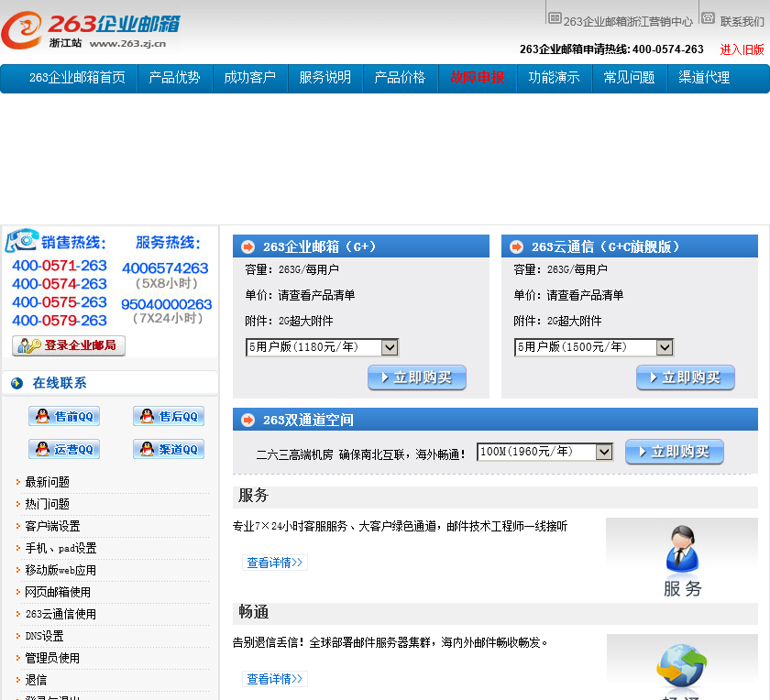Click sales hotline 400-0574-263 in sidebar
This screenshot has height=700, width=770.
pyautogui.click(x=60, y=284)
